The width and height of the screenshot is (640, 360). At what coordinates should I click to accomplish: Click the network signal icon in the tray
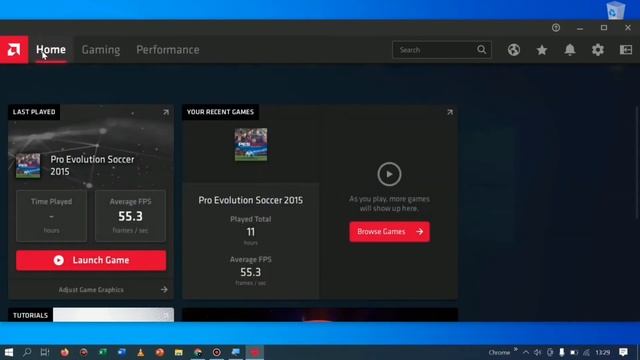pyautogui.click(x=586, y=352)
